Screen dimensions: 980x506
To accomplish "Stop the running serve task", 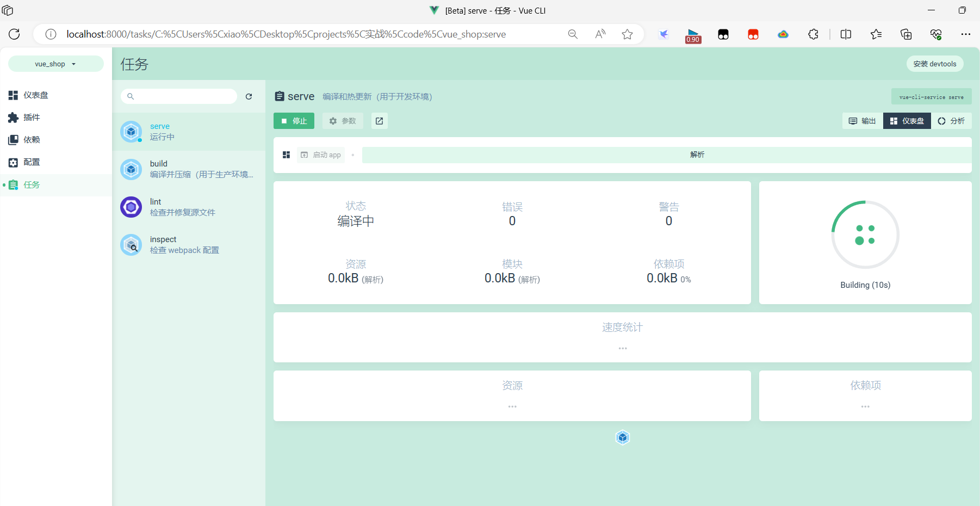I will coord(294,121).
